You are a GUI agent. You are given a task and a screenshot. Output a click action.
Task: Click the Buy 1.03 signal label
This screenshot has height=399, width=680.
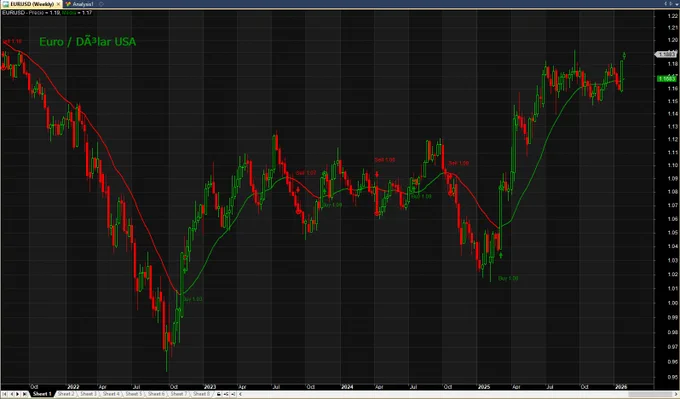(193, 299)
